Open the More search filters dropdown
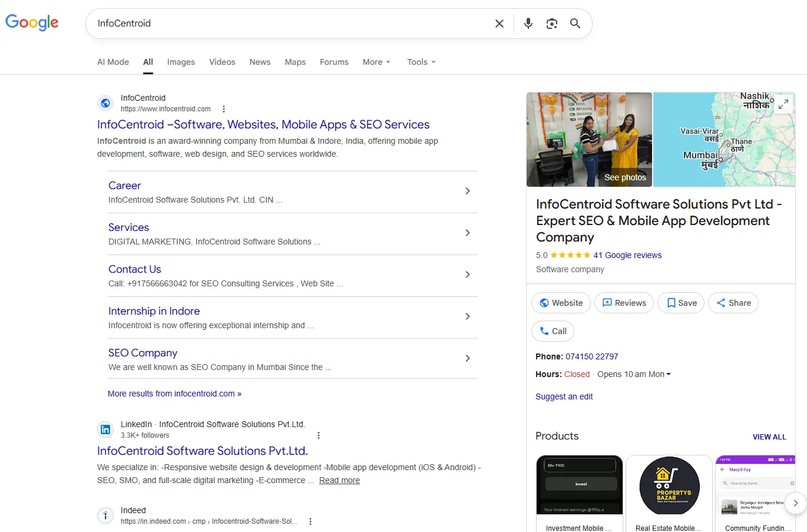 (x=376, y=62)
